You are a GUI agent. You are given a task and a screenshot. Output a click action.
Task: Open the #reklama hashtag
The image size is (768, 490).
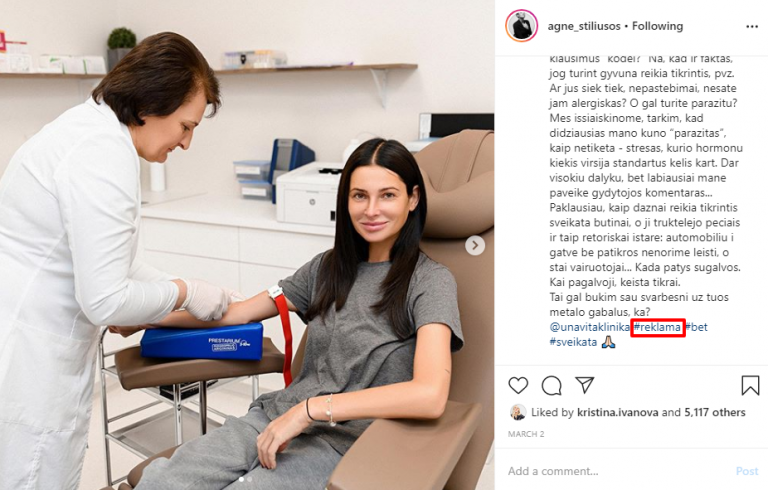[x=657, y=327]
